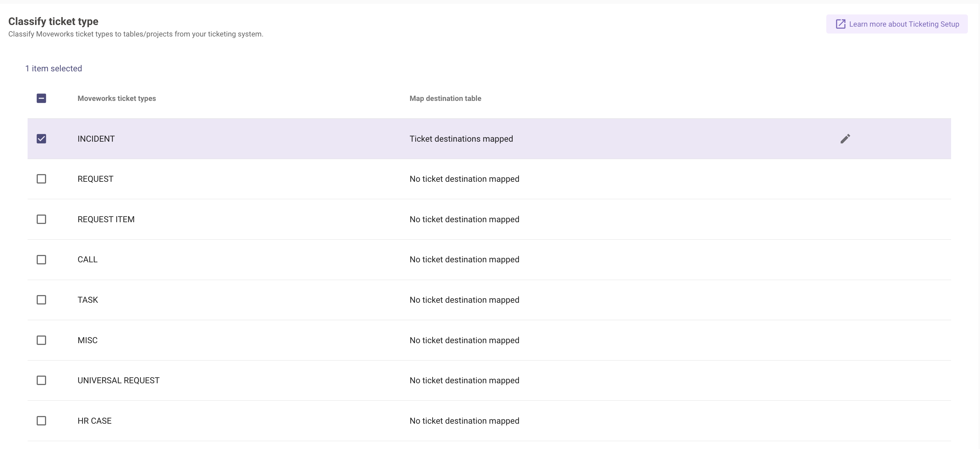Select the REQUEST ITEM checkbox
The image size is (980, 449).
click(x=41, y=219)
